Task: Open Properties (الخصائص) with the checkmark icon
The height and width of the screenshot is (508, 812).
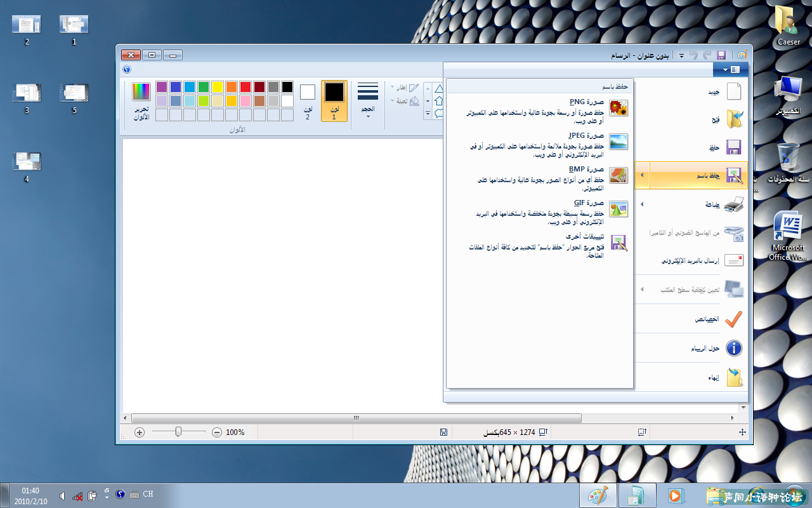Action: pyautogui.click(x=691, y=319)
